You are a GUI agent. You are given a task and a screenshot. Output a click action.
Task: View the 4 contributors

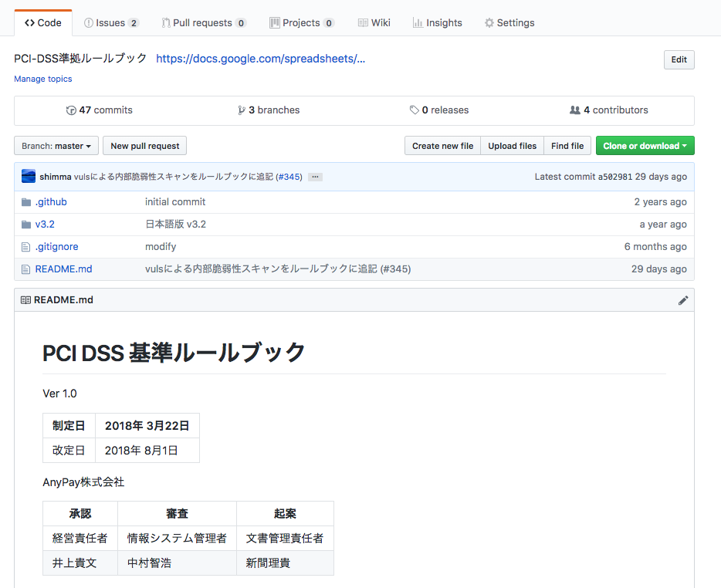tap(609, 110)
